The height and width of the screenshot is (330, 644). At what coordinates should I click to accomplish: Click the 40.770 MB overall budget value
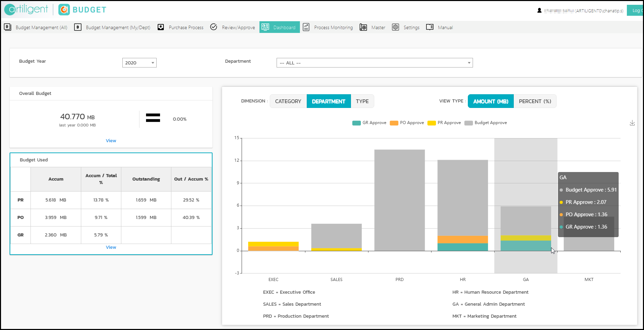(x=77, y=117)
